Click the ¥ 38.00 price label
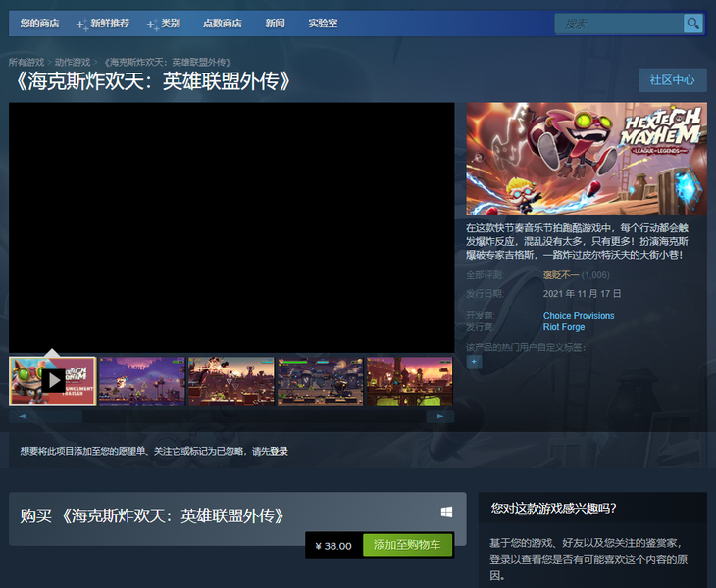 point(333,546)
